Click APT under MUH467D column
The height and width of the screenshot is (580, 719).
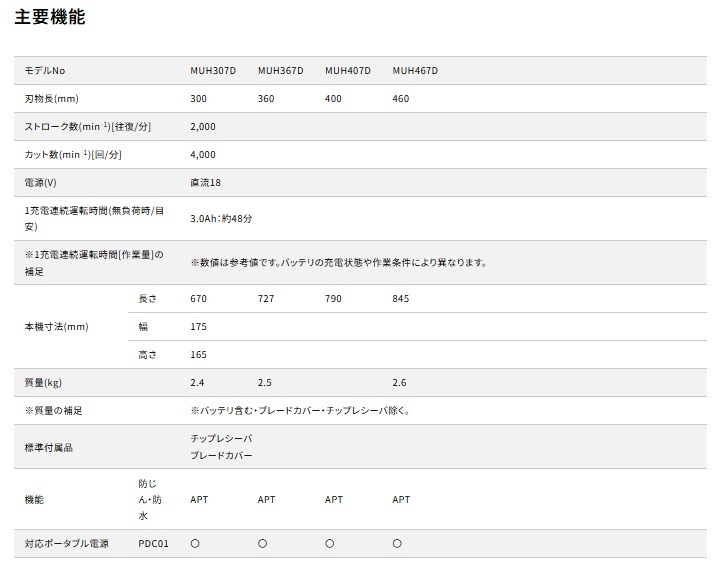point(401,499)
